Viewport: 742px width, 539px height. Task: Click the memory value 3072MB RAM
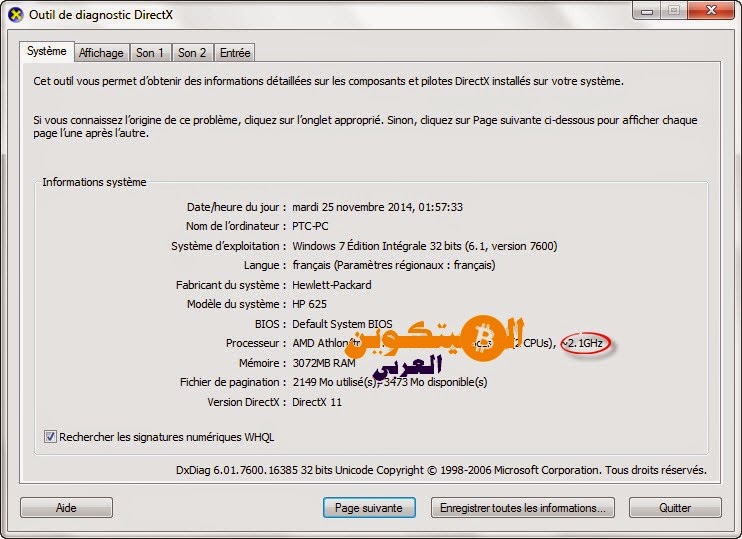tap(324, 363)
